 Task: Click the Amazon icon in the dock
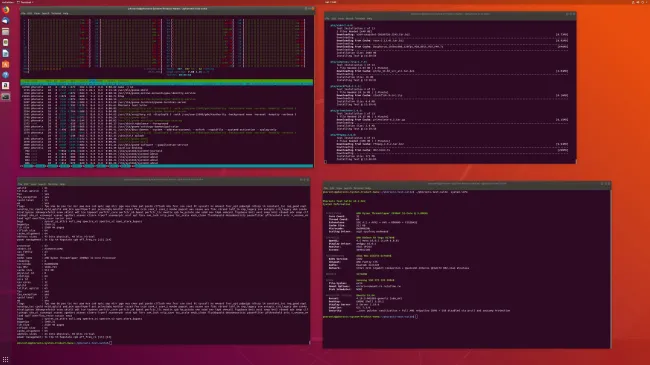[x=5, y=85]
